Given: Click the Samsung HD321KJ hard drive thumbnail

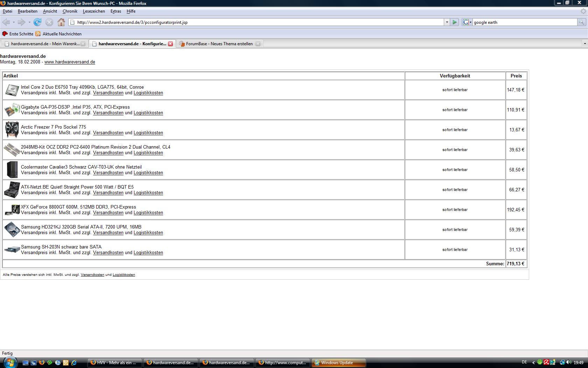Looking at the screenshot, I should coord(12,230).
